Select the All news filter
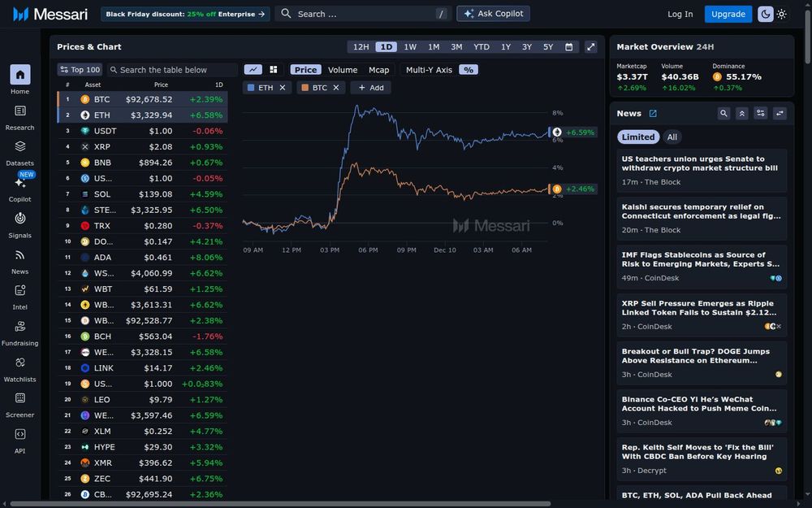The image size is (812, 508). coord(672,137)
